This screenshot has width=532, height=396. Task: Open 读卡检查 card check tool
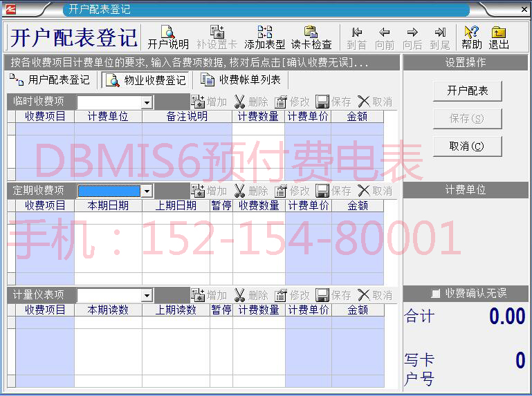pyautogui.click(x=311, y=37)
